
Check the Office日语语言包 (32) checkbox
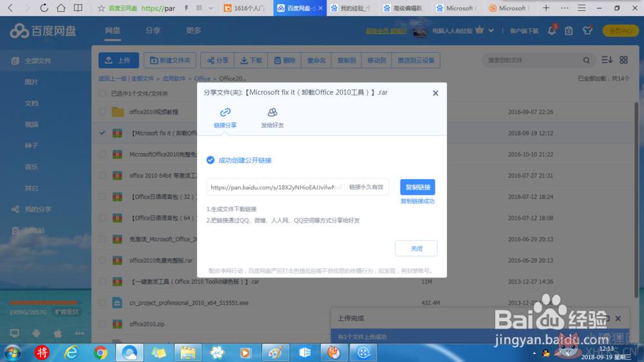tap(102, 197)
